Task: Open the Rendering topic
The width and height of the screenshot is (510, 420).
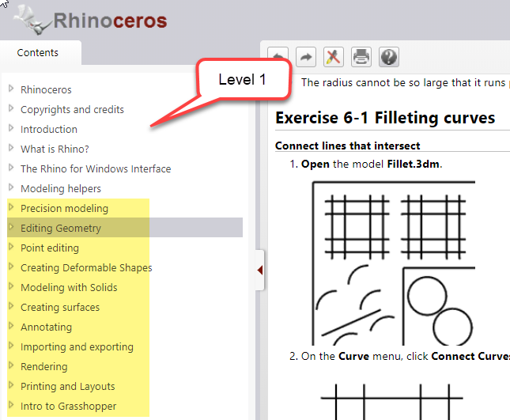Action: 44,367
